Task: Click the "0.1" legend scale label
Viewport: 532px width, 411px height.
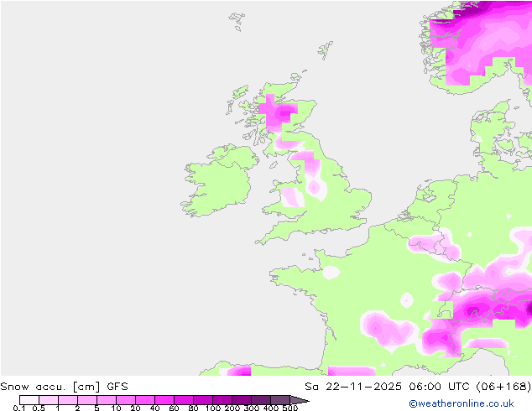Action: tap(19, 408)
